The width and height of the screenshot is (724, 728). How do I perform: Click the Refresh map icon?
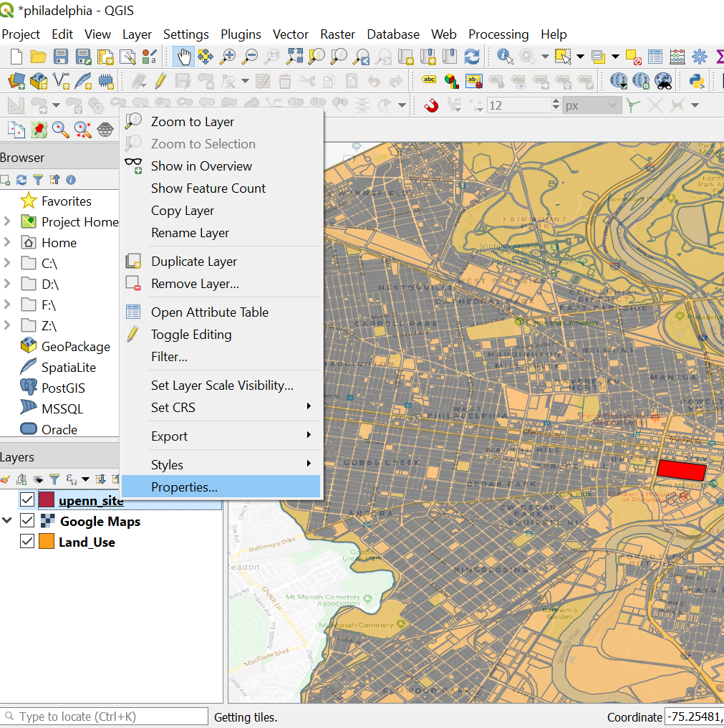click(x=472, y=57)
